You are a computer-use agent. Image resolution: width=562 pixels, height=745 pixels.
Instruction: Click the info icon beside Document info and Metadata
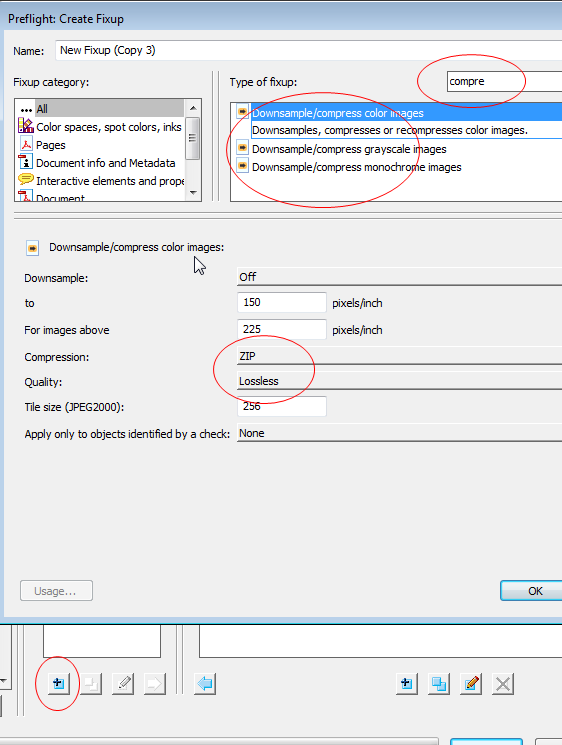click(x=26, y=162)
